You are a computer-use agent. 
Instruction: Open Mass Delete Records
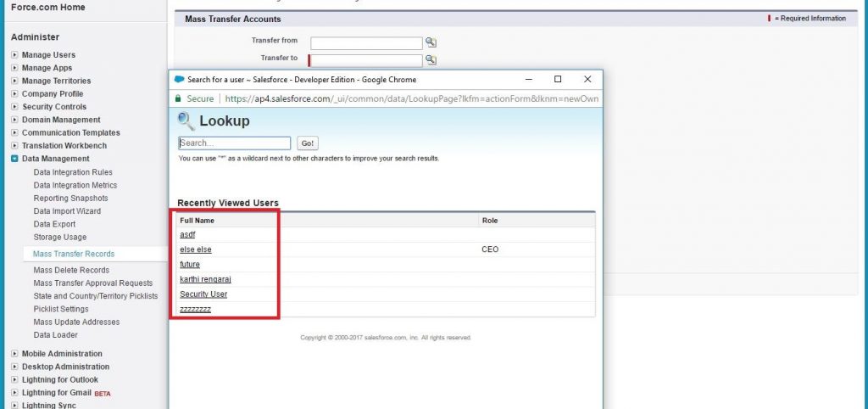point(71,270)
